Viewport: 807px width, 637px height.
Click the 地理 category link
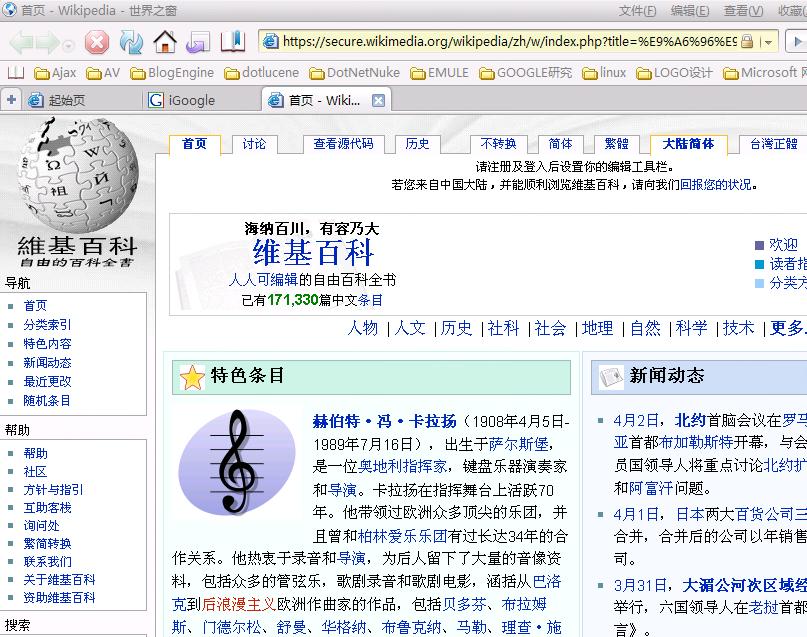point(598,328)
